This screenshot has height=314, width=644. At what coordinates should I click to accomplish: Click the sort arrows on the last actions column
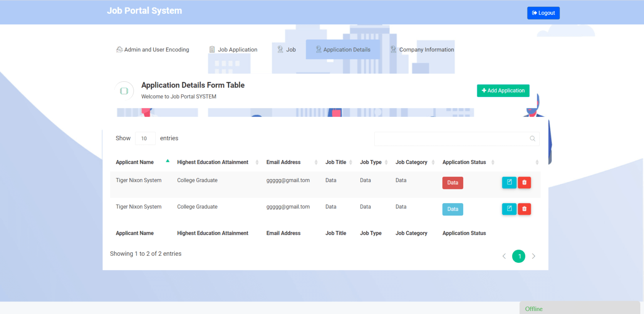click(537, 162)
